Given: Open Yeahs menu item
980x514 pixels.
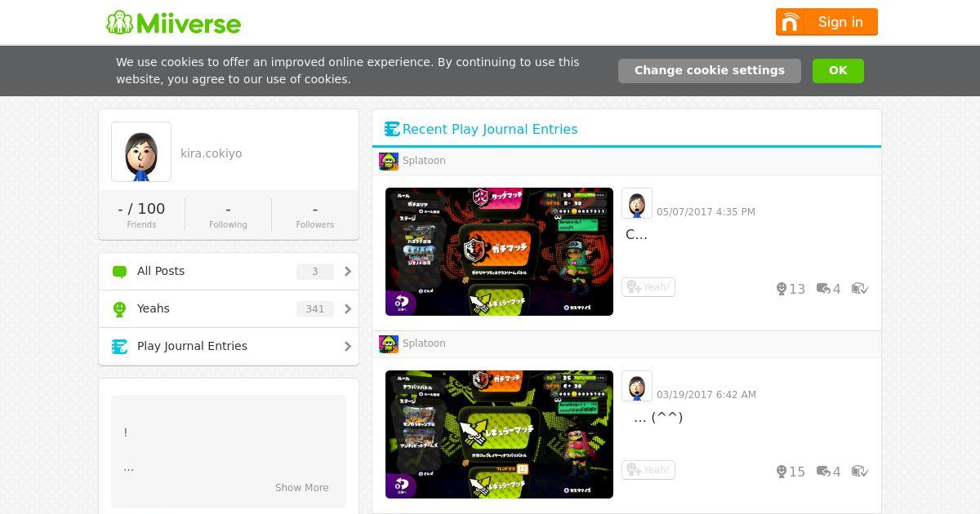Looking at the screenshot, I should pos(229,309).
